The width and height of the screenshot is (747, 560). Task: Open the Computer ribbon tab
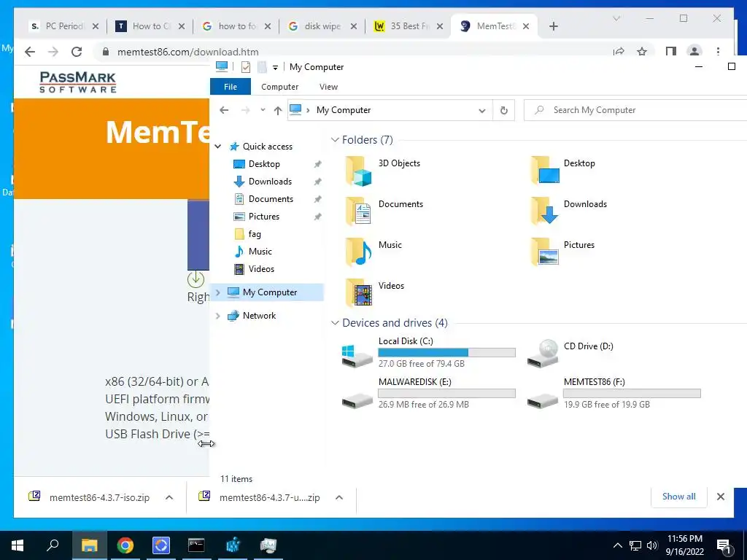(x=279, y=87)
